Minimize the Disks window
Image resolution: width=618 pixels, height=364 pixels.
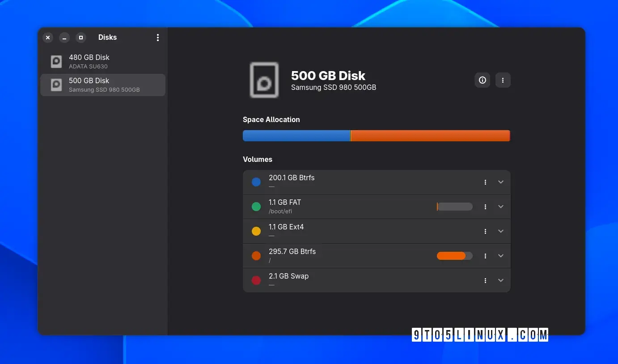pos(64,38)
